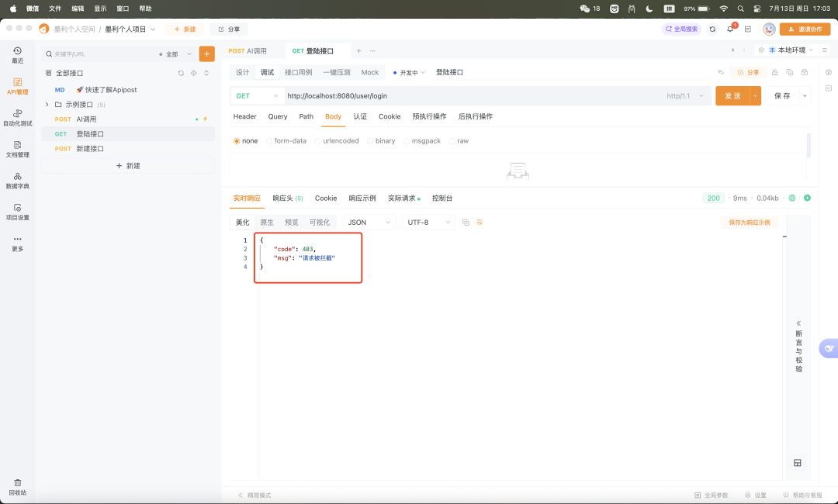This screenshot has height=504, width=838.
Task: Open the JSON response format dropdown
Action: [x=369, y=222]
